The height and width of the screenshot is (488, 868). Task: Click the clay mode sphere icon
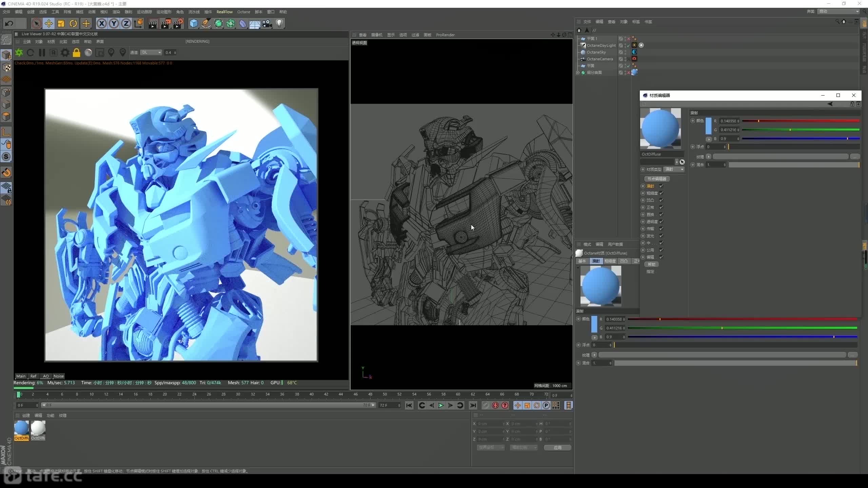(x=88, y=53)
